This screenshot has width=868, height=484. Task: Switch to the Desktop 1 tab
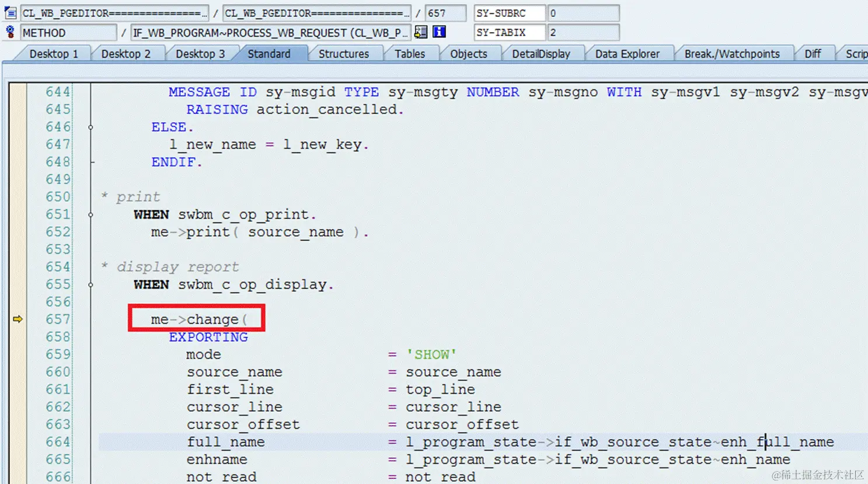point(54,54)
